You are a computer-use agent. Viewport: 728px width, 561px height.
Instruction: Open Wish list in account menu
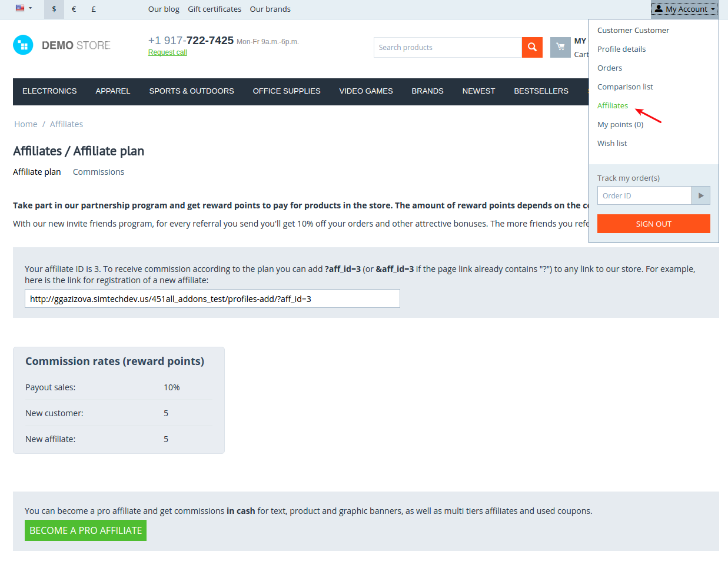612,143
